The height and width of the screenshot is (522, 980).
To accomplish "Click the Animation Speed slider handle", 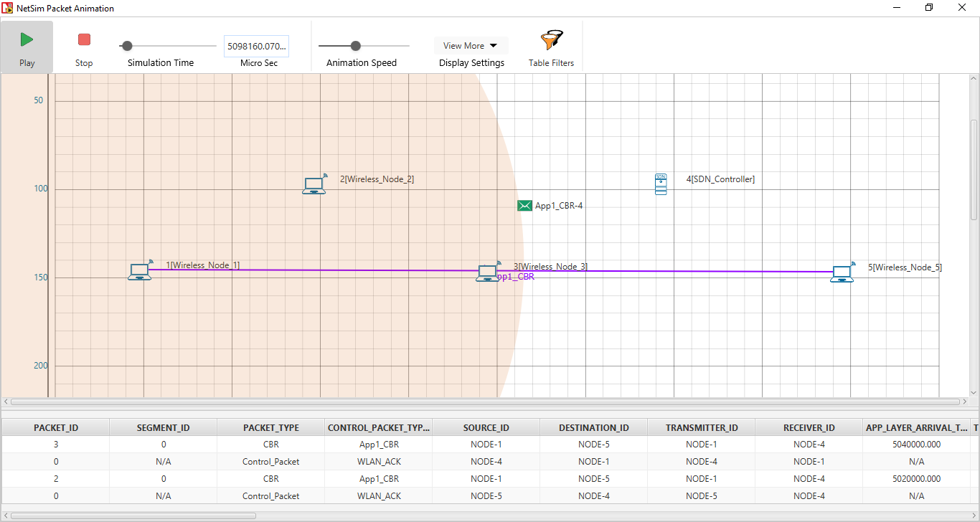I will pyautogui.click(x=355, y=46).
